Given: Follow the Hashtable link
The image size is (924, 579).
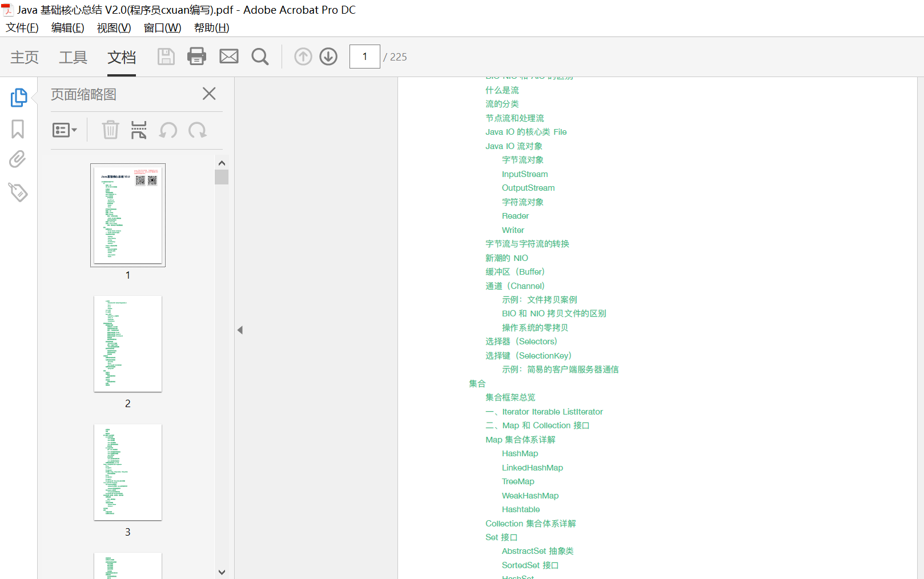Looking at the screenshot, I should pyautogui.click(x=521, y=509).
